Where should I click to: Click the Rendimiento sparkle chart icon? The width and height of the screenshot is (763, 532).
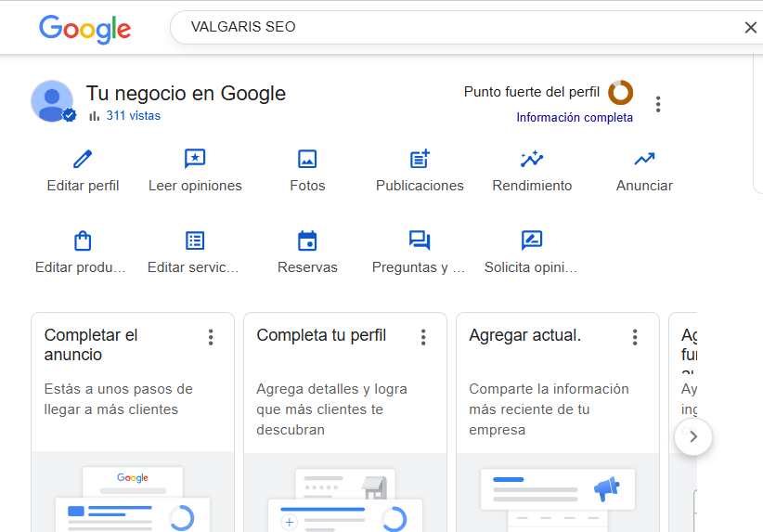tap(532, 159)
